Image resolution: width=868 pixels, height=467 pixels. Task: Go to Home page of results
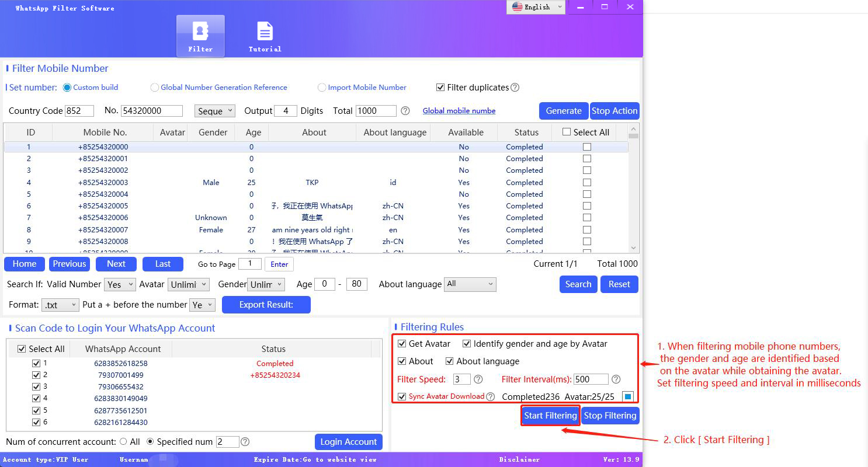tap(25, 264)
